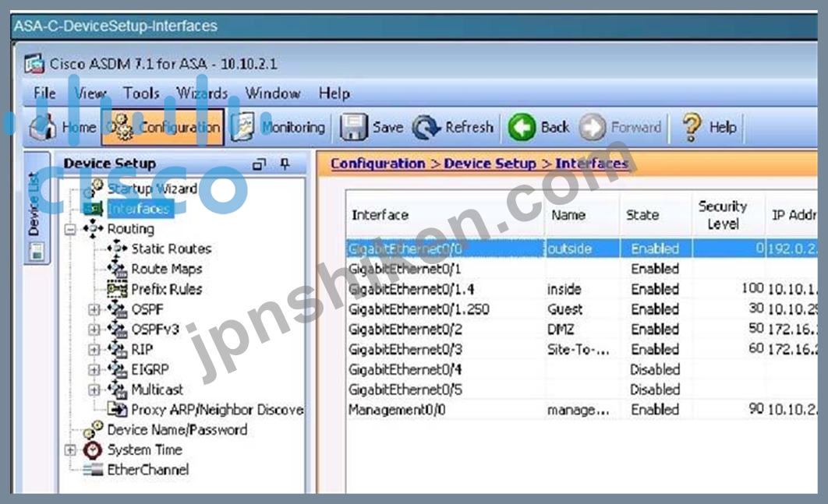Select disabled GigabitEthernet0/4 row

pos(582,369)
